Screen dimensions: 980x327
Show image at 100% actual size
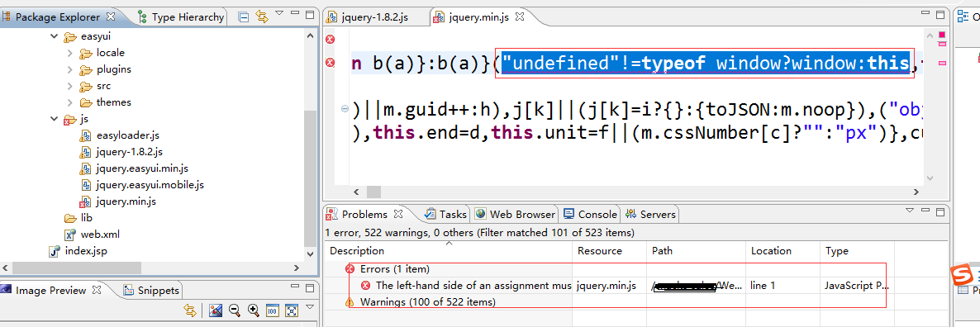(273, 310)
